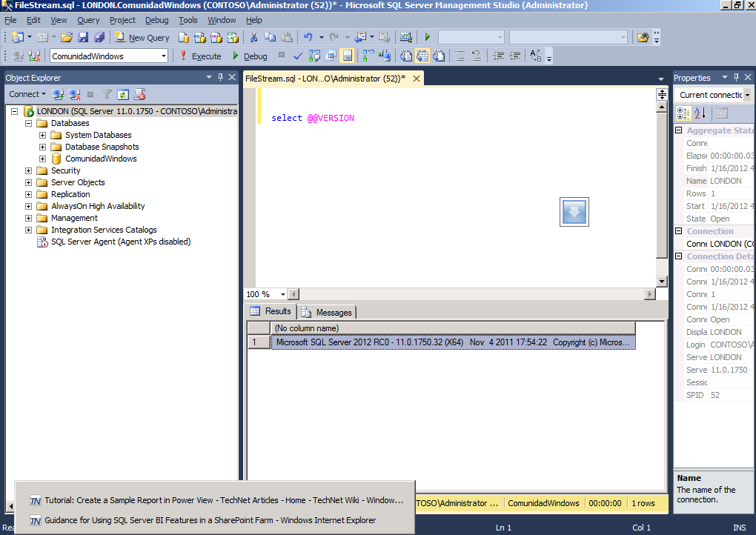Screen dimensions: 756x535
Task: Click the Save icon in the toolbar
Action: point(83,37)
